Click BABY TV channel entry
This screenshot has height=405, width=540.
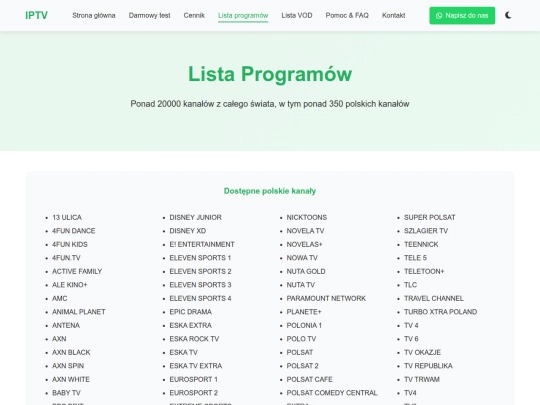pyautogui.click(x=66, y=393)
